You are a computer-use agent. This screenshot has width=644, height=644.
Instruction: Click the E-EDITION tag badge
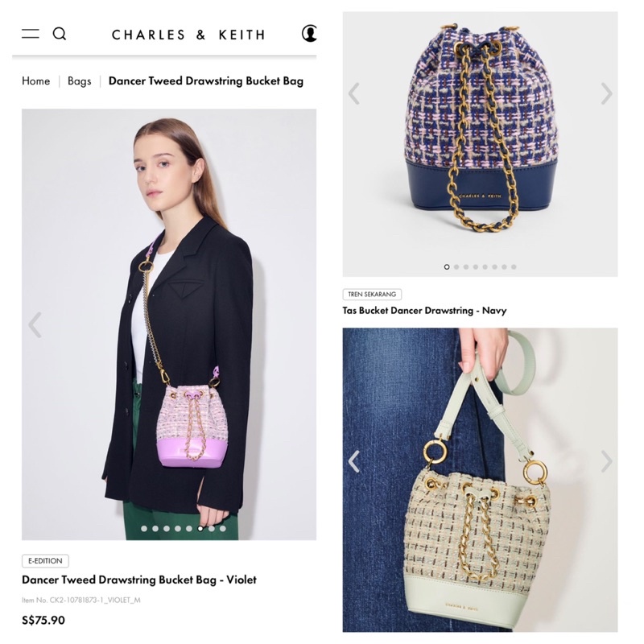coord(45,561)
